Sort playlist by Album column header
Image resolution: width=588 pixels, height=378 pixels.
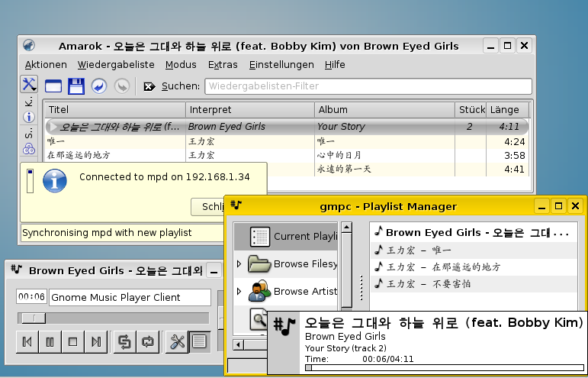pos(384,110)
